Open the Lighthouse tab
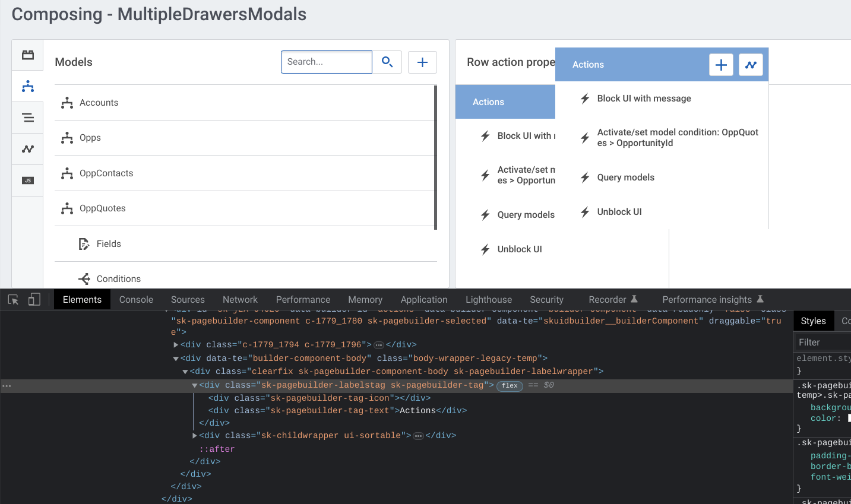The image size is (851, 504). [x=489, y=300]
